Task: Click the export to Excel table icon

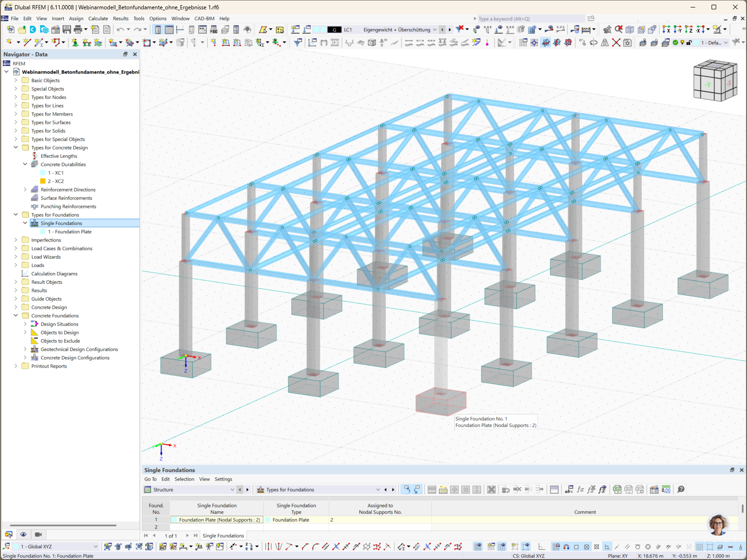Action: (617, 490)
